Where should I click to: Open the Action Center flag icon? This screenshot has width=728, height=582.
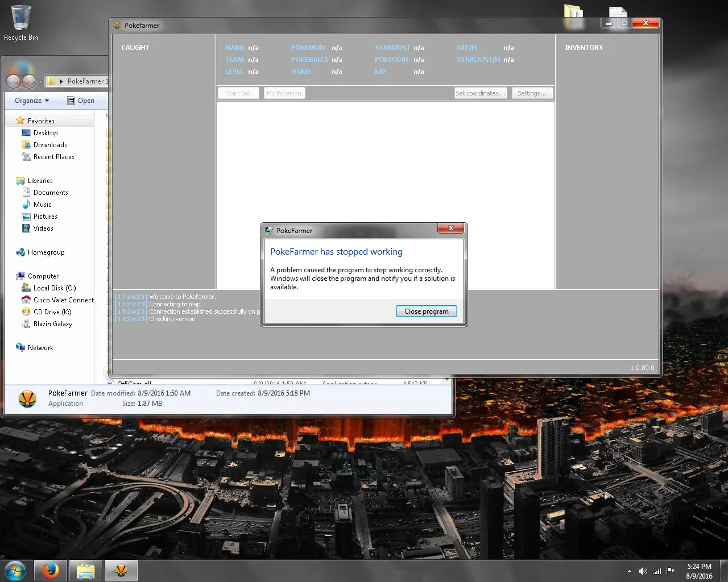click(x=671, y=571)
